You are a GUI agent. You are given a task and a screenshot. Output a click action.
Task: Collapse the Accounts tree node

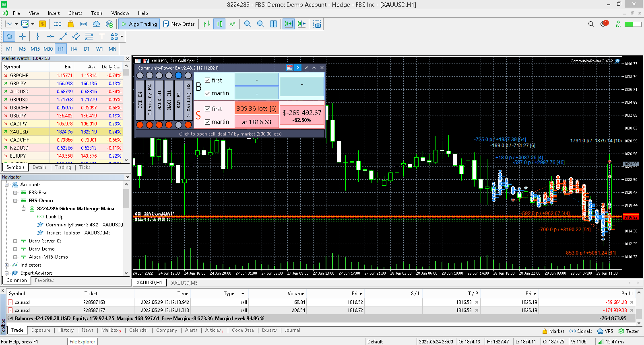tap(7, 185)
